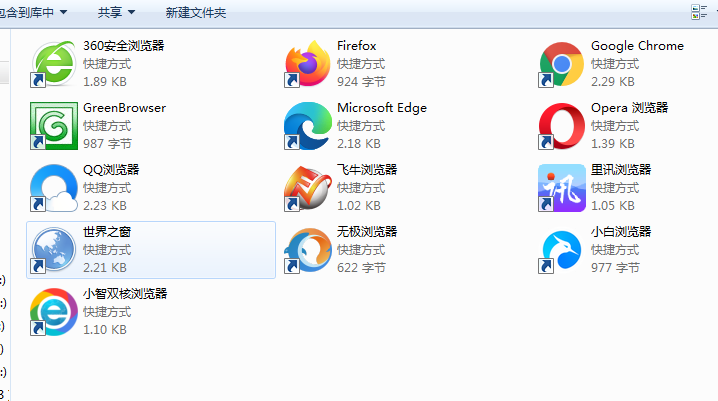Click the 622 字节 size text

(x=361, y=268)
